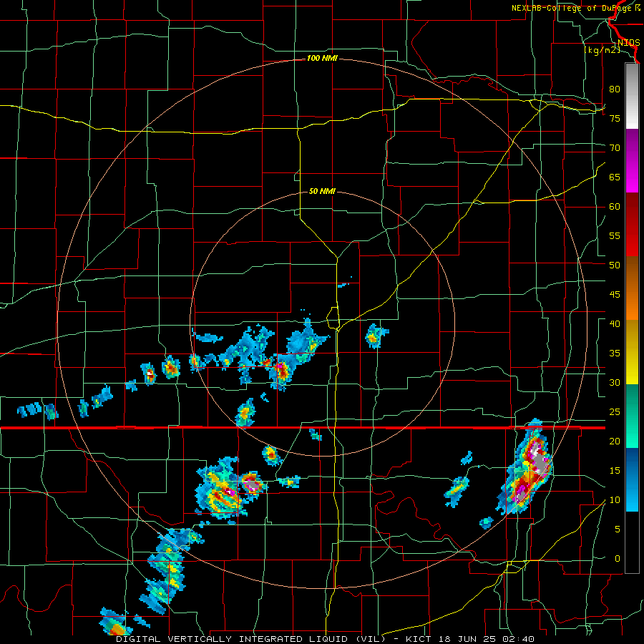This screenshot has width=644, height=644.
Task: Click the 40 value on the VIL scale
Action: coord(615,323)
